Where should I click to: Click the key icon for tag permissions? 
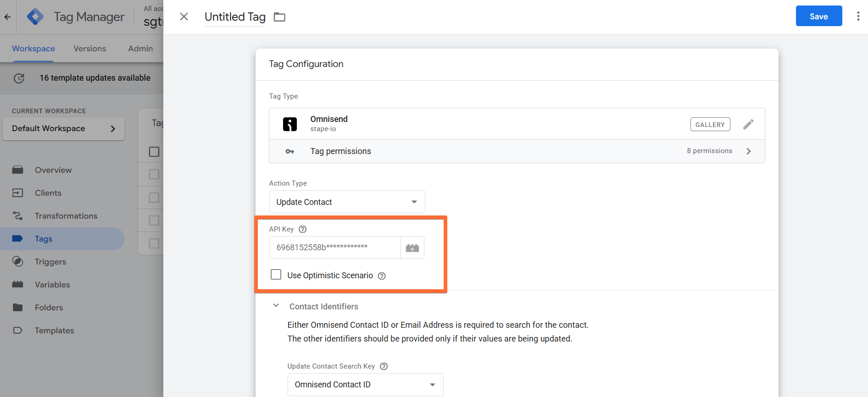pos(290,151)
